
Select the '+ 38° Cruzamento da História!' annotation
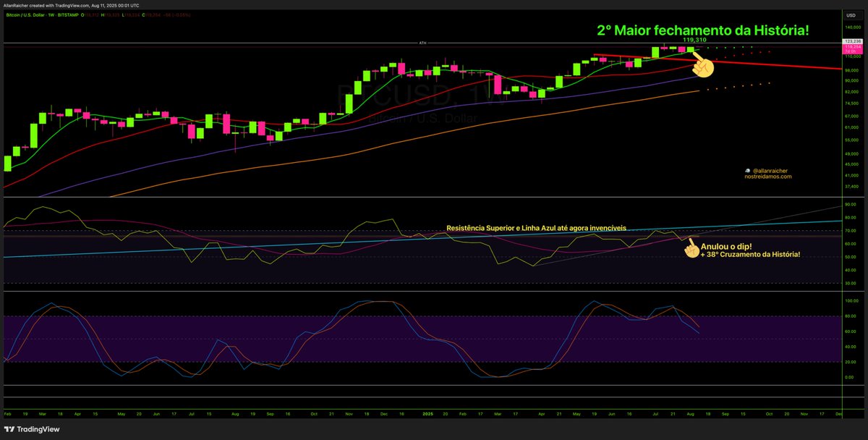(x=749, y=255)
